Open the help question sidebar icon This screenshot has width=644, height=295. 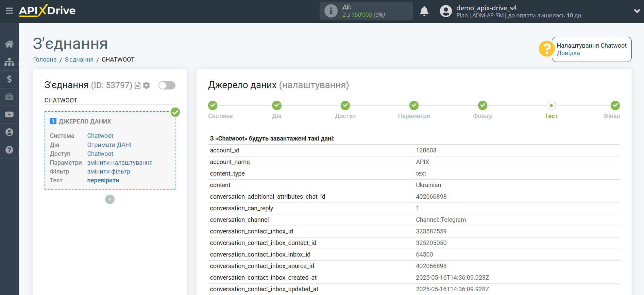click(x=9, y=150)
